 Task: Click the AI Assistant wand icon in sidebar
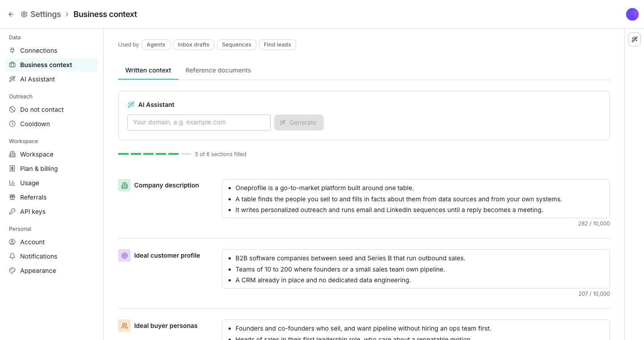click(x=12, y=79)
